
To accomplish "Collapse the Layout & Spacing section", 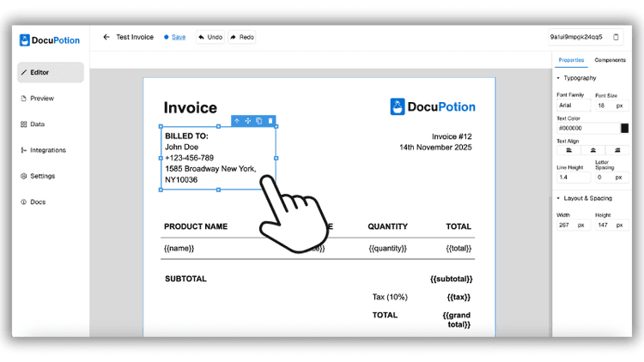I will pyautogui.click(x=559, y=198).
